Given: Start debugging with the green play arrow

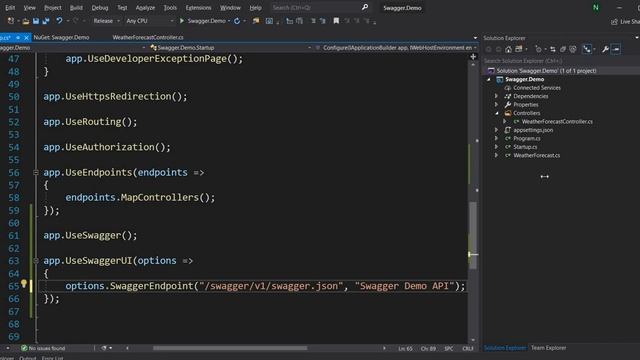Looking at the screenshot, I should click(x=182, y=21).
